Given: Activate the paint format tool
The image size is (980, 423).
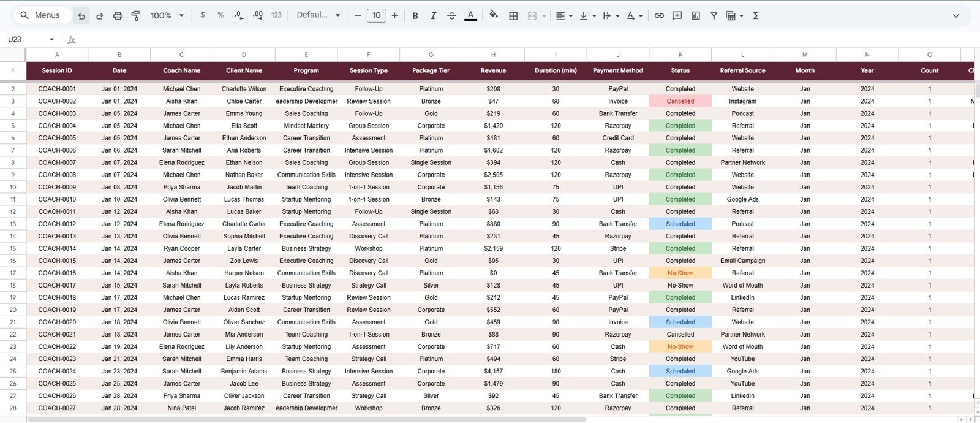Looking at the screenshot, I should (x=136, y=15).
